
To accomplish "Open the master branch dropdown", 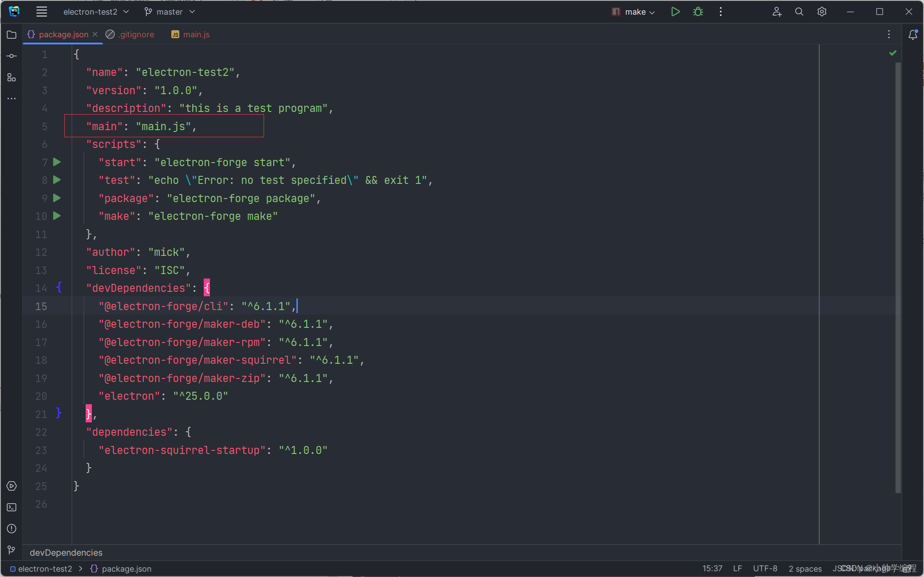I will (170, 12).
